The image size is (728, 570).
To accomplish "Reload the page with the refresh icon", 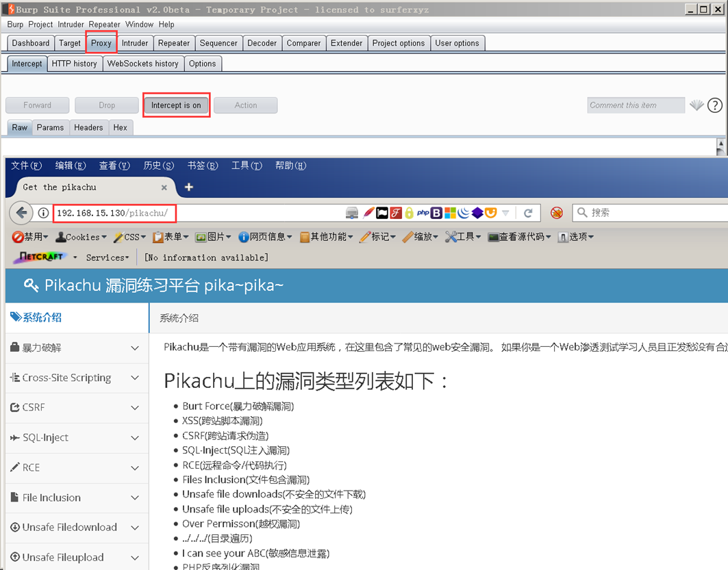I will pyautogui.click(x=528, y=213).
